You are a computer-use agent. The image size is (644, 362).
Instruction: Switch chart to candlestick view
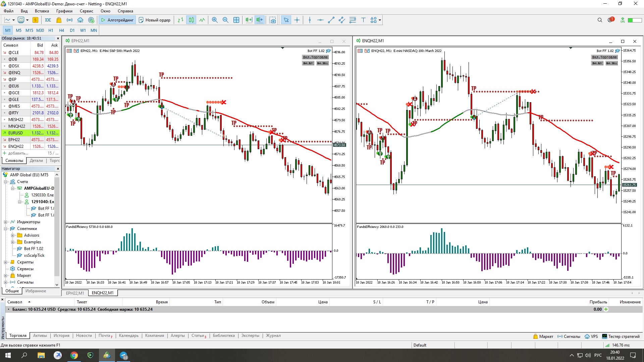[x=191, y=20]
